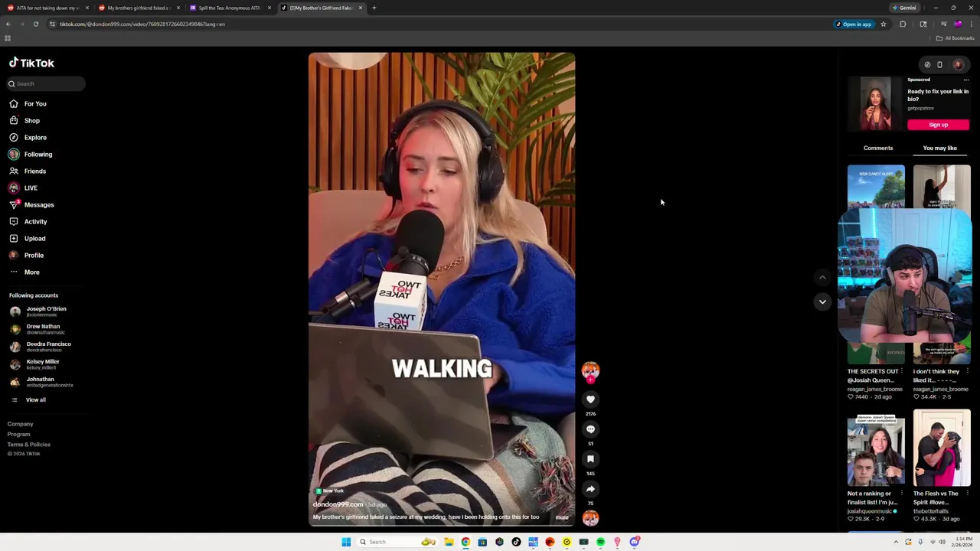Switch to the first AITA browser tab
The image size is (980, 551).
pyautogui.click(x=47, y=8)
